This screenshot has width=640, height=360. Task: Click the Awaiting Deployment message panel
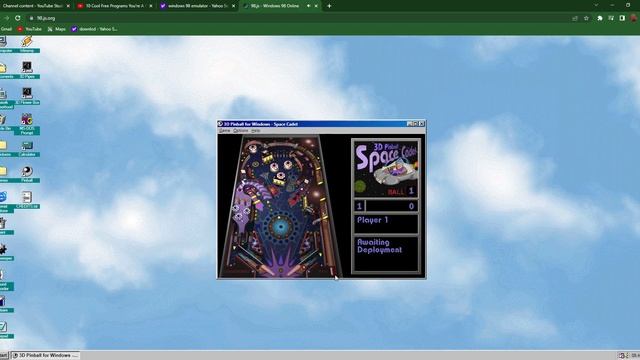386,254
